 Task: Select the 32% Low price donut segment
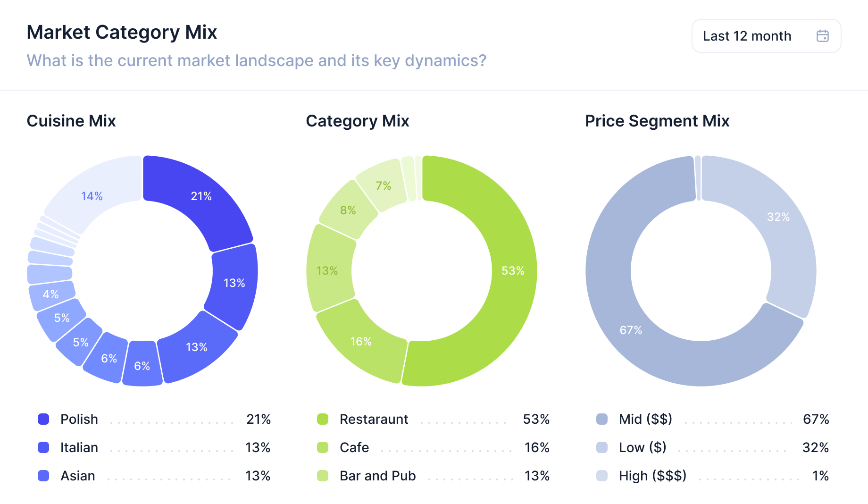coord(778,217)
